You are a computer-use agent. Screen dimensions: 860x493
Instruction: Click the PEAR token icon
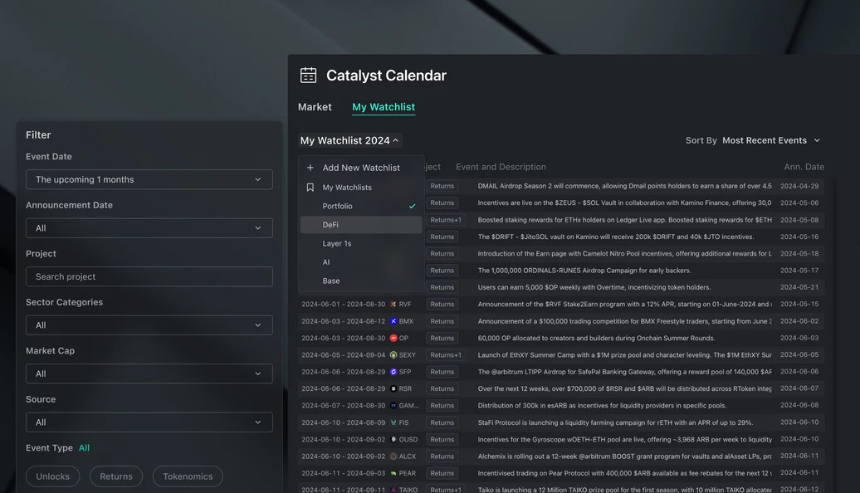pos(393,473)
